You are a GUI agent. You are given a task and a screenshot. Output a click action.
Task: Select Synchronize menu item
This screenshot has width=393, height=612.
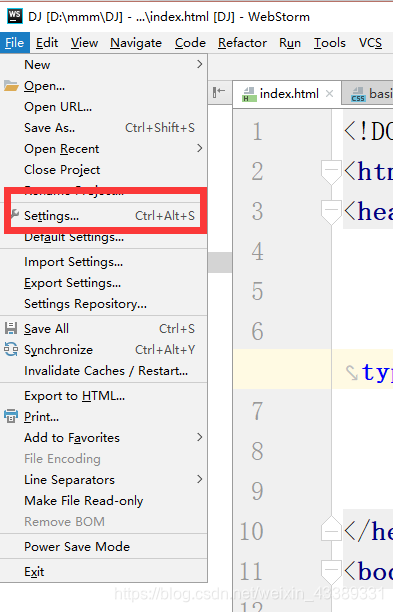(103, 350)
